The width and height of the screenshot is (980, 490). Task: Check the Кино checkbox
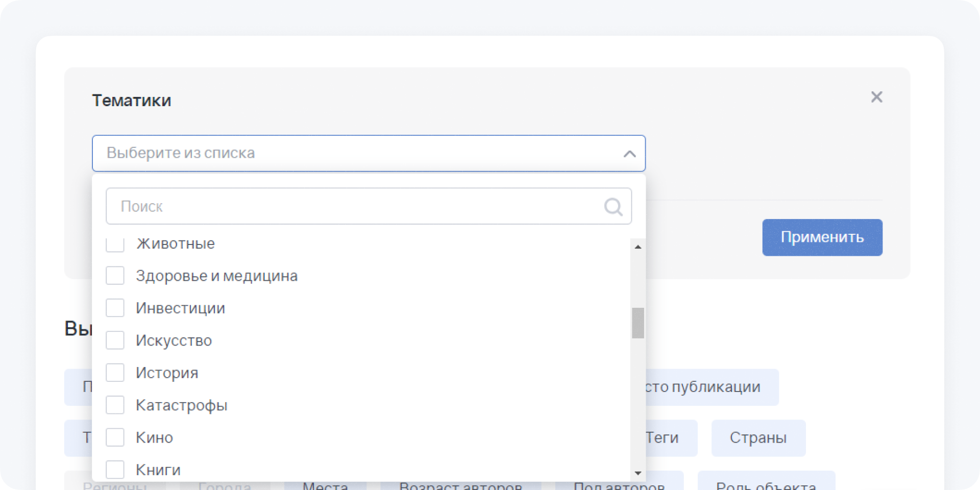point(115,437)
